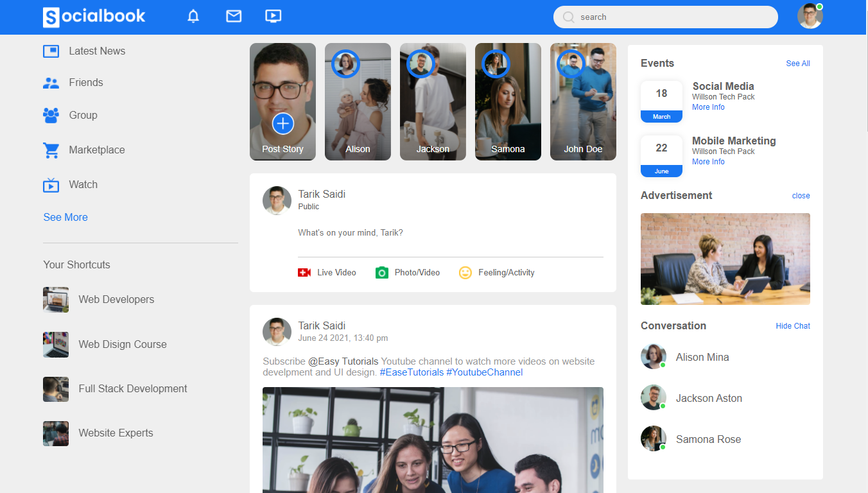Open the #YoutubeChannel hashtag link

(485, 372)
